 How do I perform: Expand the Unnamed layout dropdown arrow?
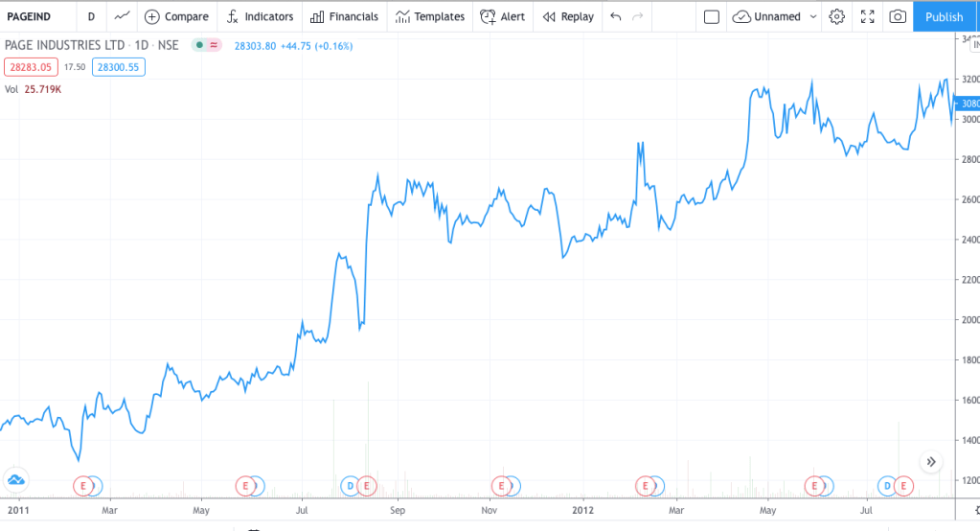point(813,16)
